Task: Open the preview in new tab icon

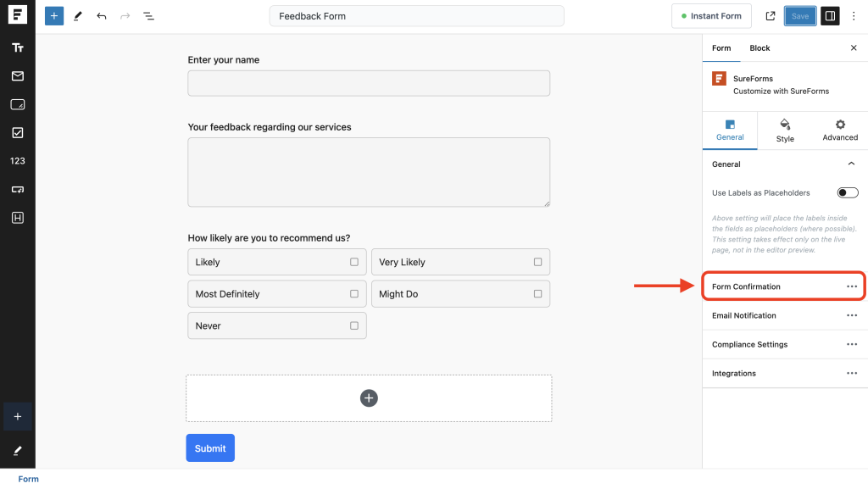Action: [x=770, y=15]
